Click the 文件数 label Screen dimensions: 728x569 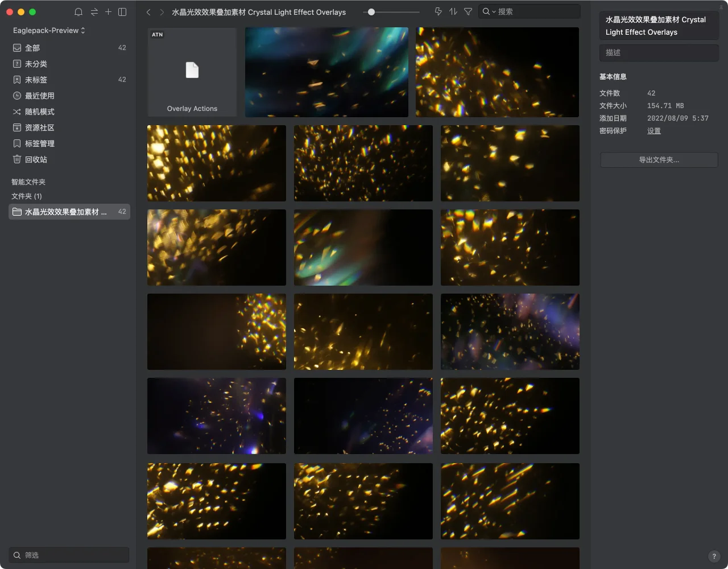[610, 93]
